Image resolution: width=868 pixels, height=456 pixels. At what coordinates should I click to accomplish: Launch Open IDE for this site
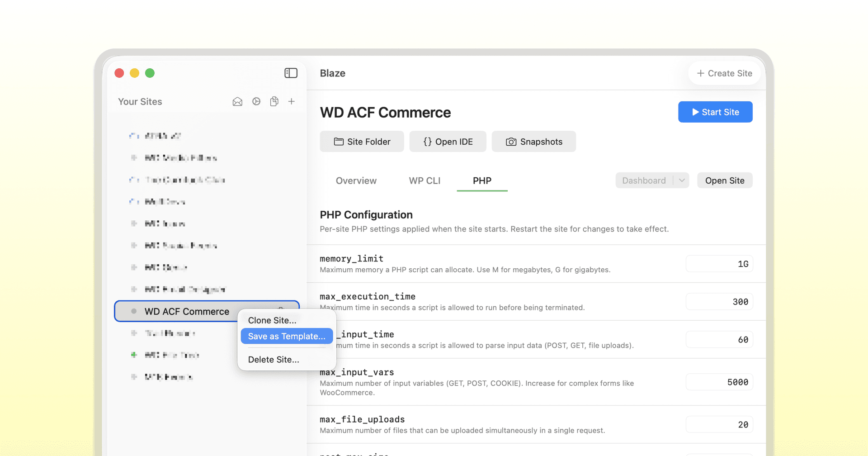click(448, 142)
